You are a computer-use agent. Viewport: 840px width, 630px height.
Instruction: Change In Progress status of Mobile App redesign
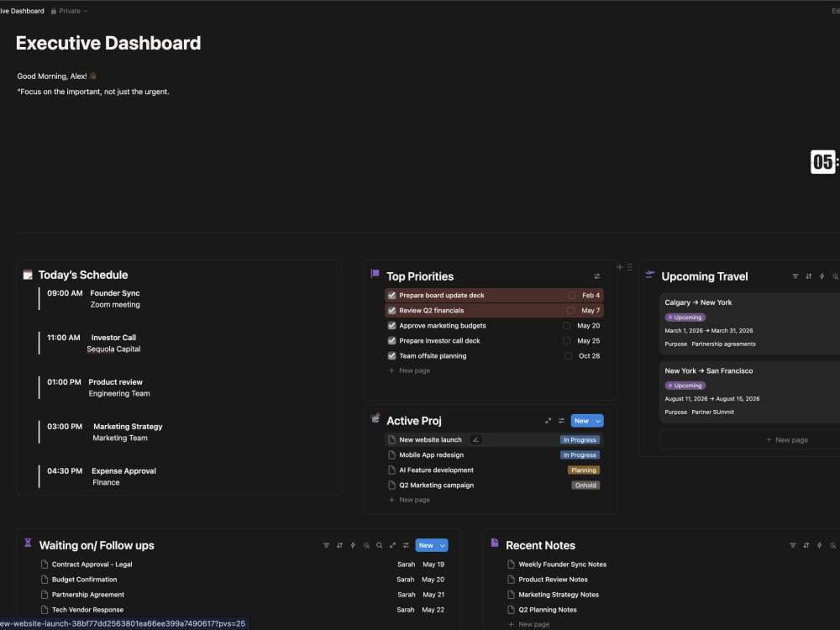click(580, 454)
